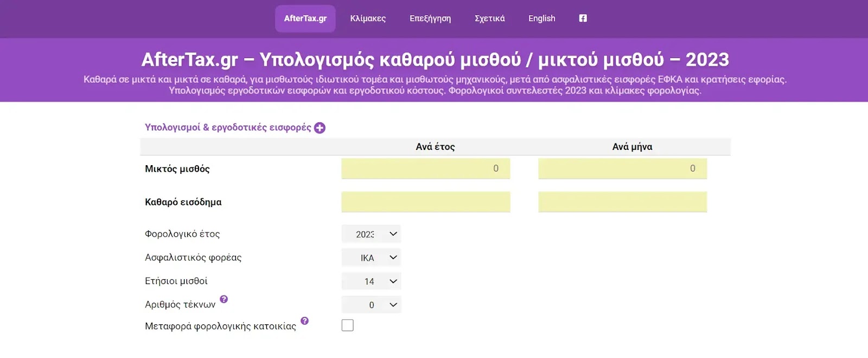Expand calculations section with plus icon

[x=320, y=128]
